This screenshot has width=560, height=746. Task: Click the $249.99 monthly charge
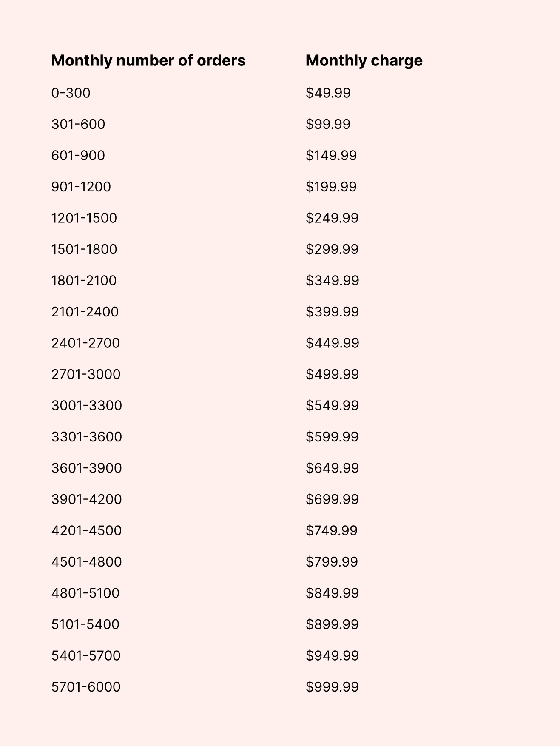pos(332,218)
